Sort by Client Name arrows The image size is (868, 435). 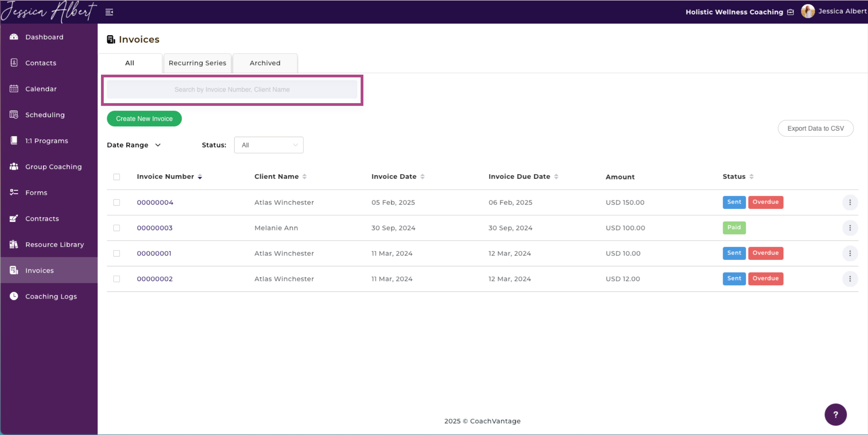click(x=304, y=176)
